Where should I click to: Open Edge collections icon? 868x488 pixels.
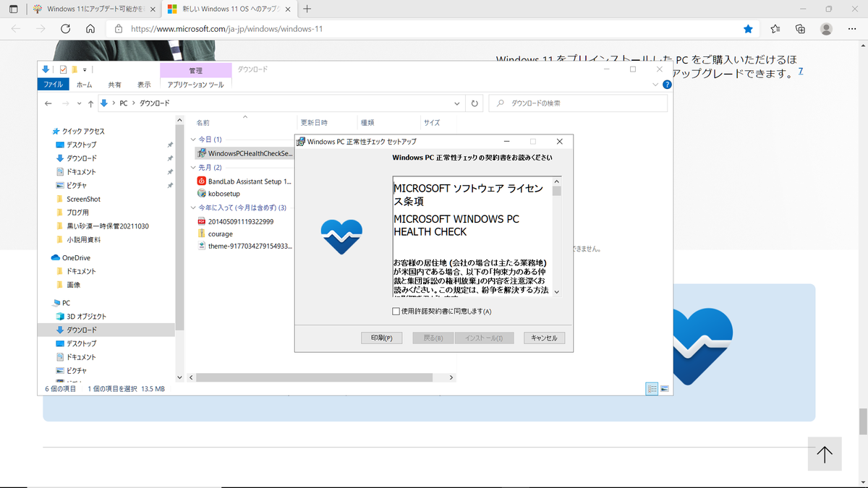[800, 29]
